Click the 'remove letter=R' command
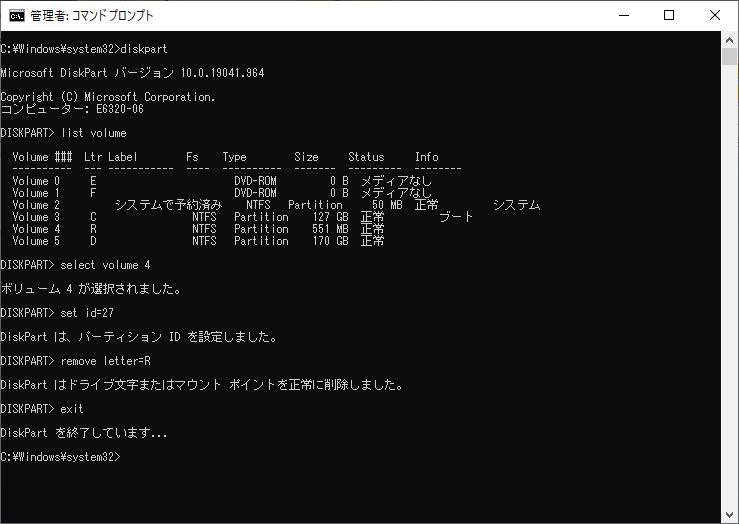The width and height of the screenshot is (739, 524). coord(106,361)
